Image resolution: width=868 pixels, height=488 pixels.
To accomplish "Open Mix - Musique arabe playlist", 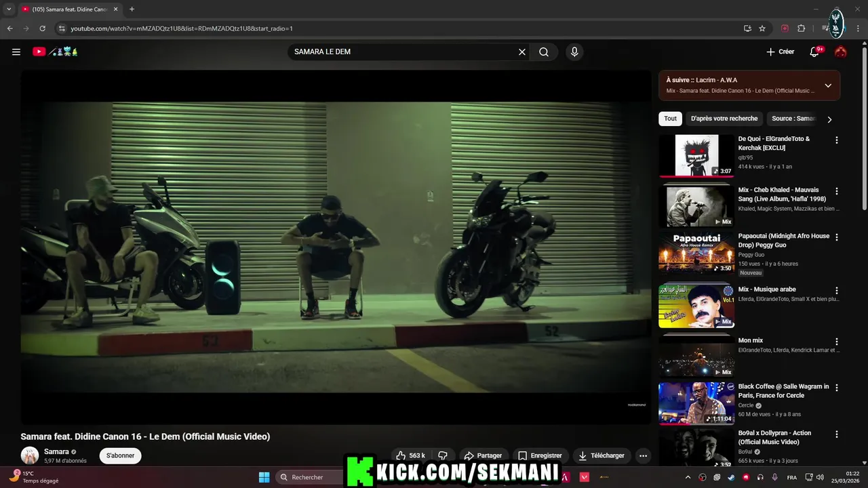I will coord(696,306).
